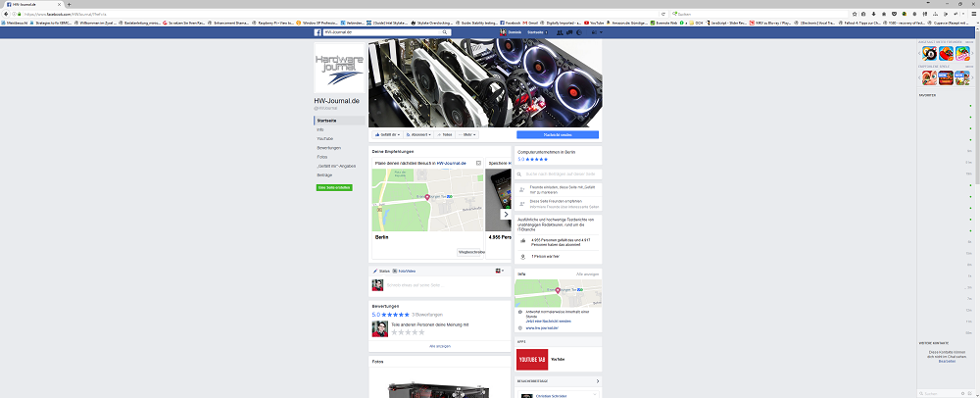Click the YouTube Tab app tile
The image size is (980, 398).
pos(532,359)
